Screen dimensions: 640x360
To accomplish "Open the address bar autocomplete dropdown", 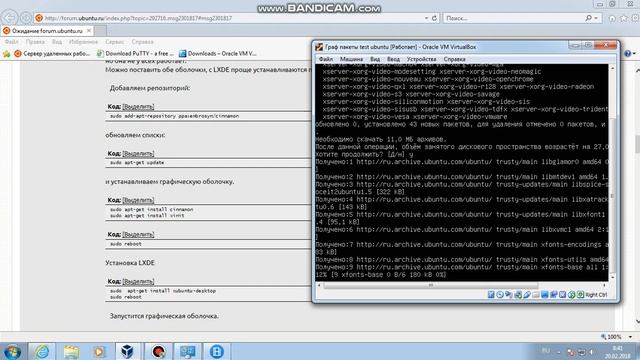I will pos(426,18).
